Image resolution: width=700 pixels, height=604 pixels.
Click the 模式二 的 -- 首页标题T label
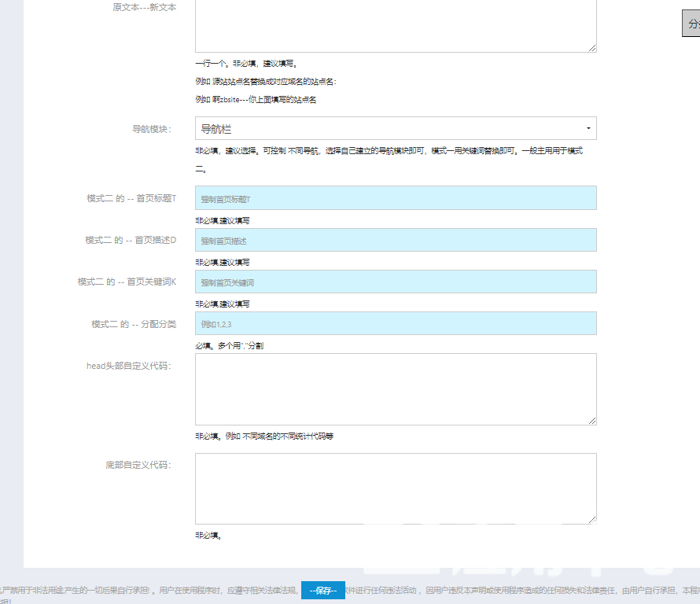(131, 198)
